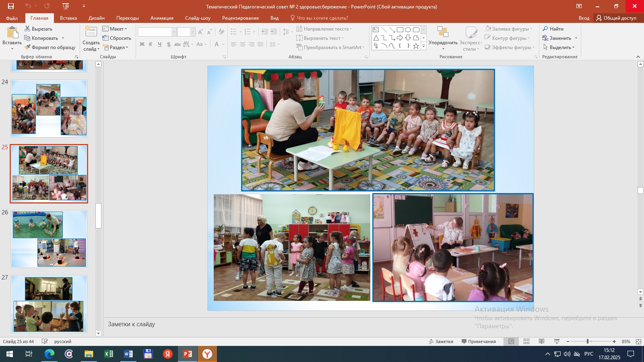This screenshot has width=644, height=362.
Task: Fit slide to current window icon
Action: [638, 341]
